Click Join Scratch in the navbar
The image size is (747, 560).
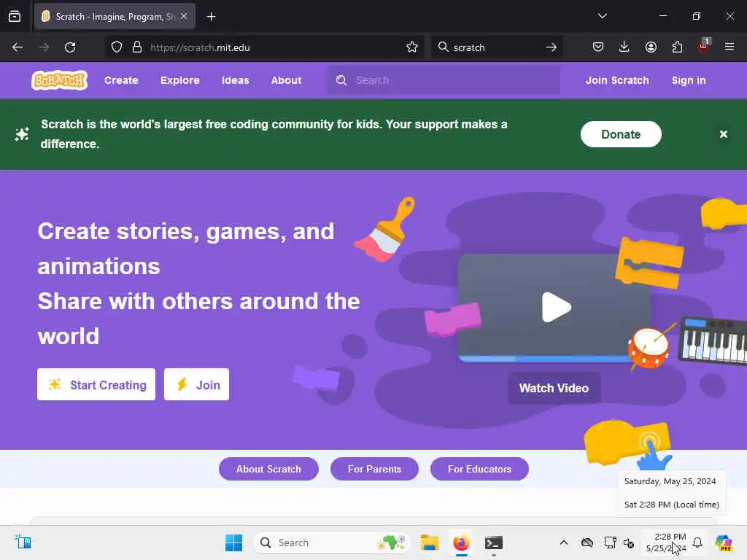pos(617,80)
